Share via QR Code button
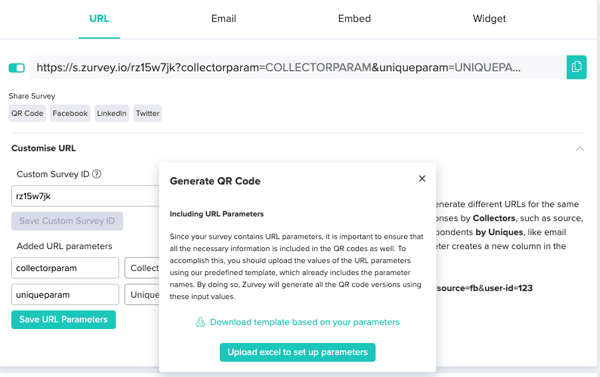Viewport: 600px width, 377px height. pyautogui.click(x=27, y=113)
